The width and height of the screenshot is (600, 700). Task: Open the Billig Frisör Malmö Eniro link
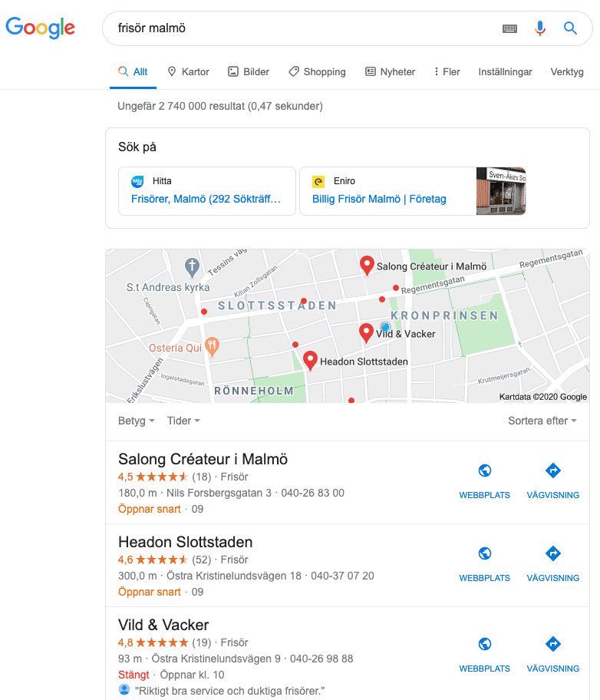[x=379, y=199]
